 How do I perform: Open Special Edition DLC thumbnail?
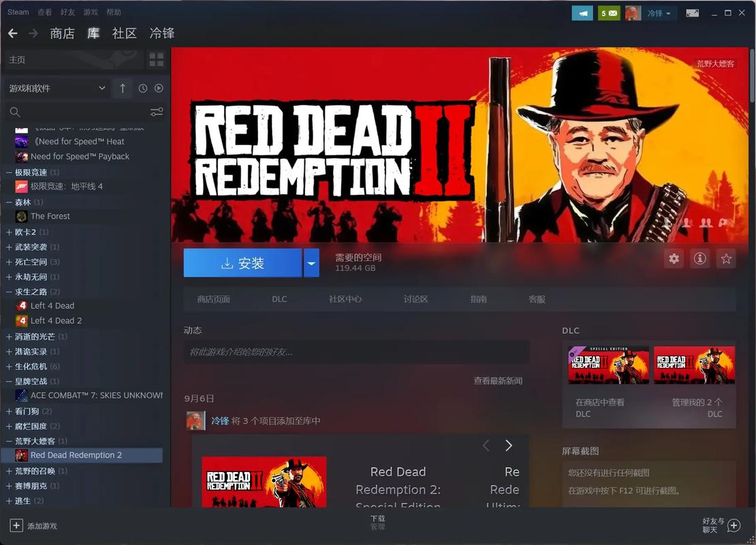[608, 365]
